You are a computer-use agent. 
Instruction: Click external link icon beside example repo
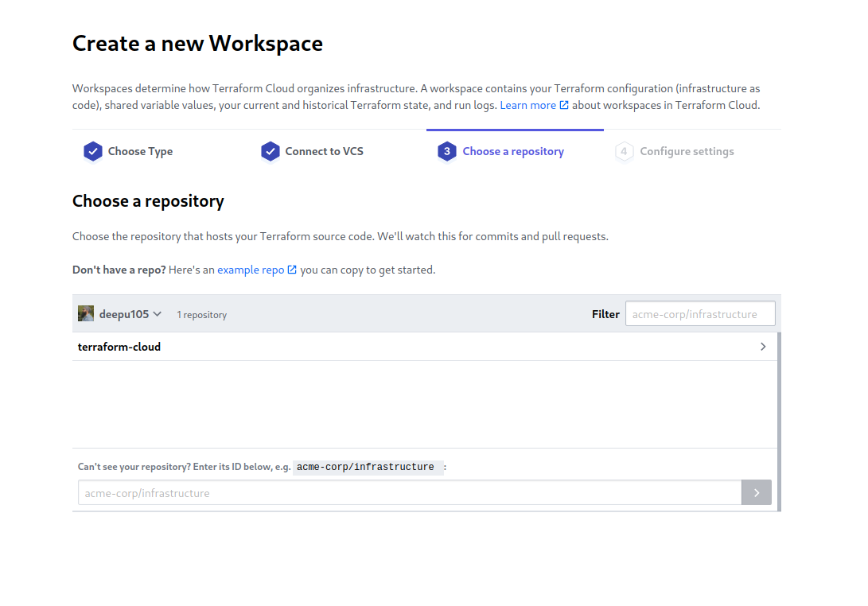pyautogui.click(x=292, y=270)
